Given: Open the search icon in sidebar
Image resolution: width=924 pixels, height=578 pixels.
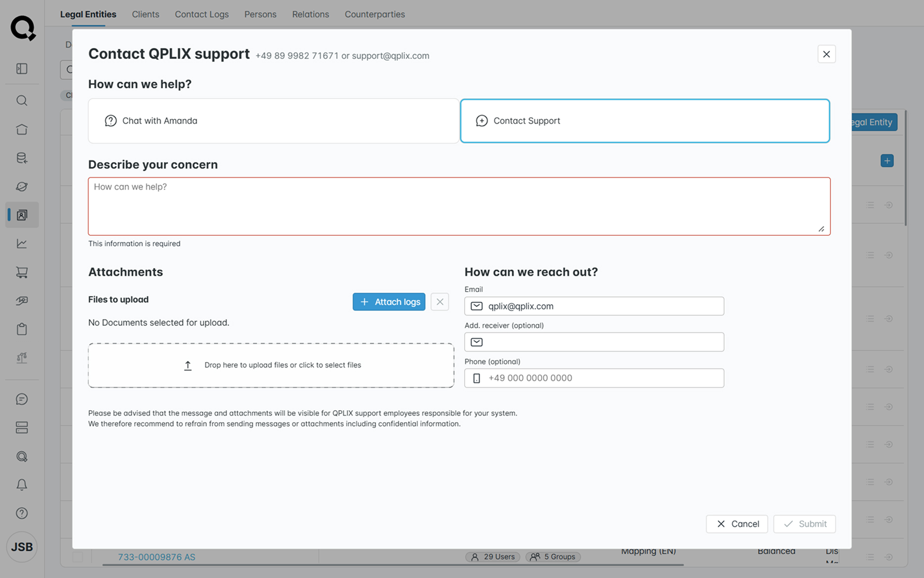Looking at the screenshot, I should point(22,101).
